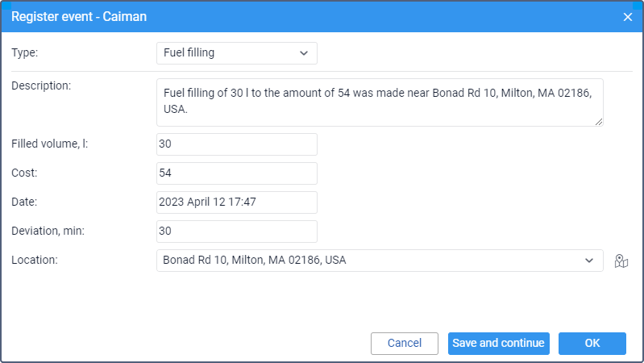The height and width of the screenshot is (363, 644).
Task: Click the Type label
Action: (25, 52)
